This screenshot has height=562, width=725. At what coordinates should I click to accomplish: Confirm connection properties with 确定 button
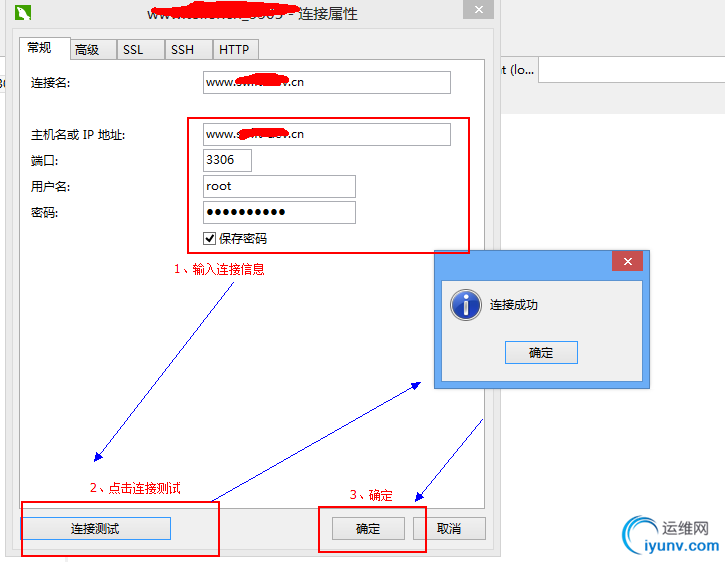[368, 528]
